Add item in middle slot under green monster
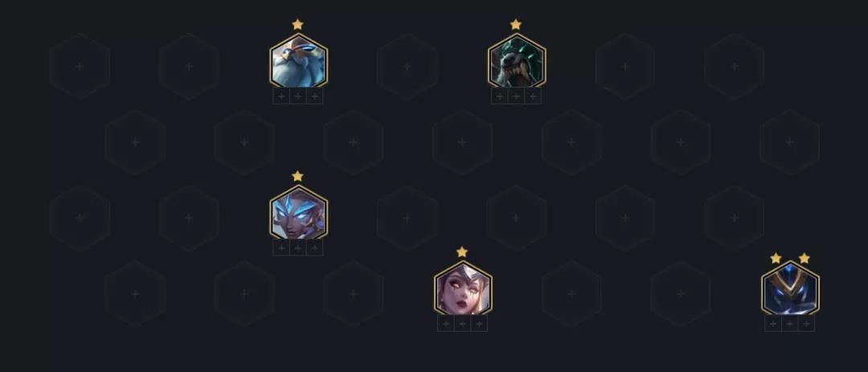Screen dimensions: 868x372 coord(516,96)
